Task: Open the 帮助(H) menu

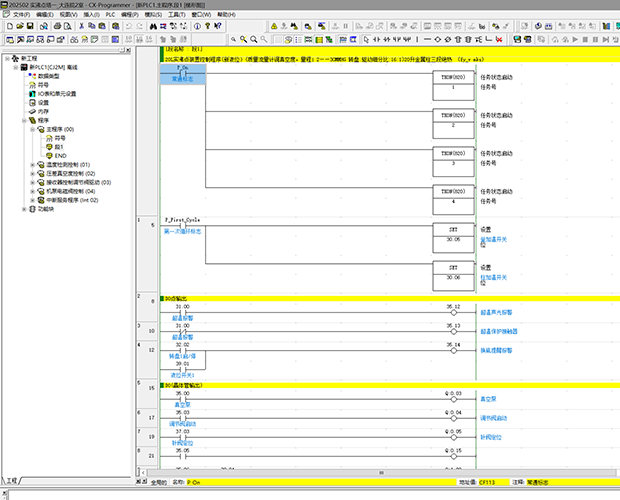Action: point(226,15)
